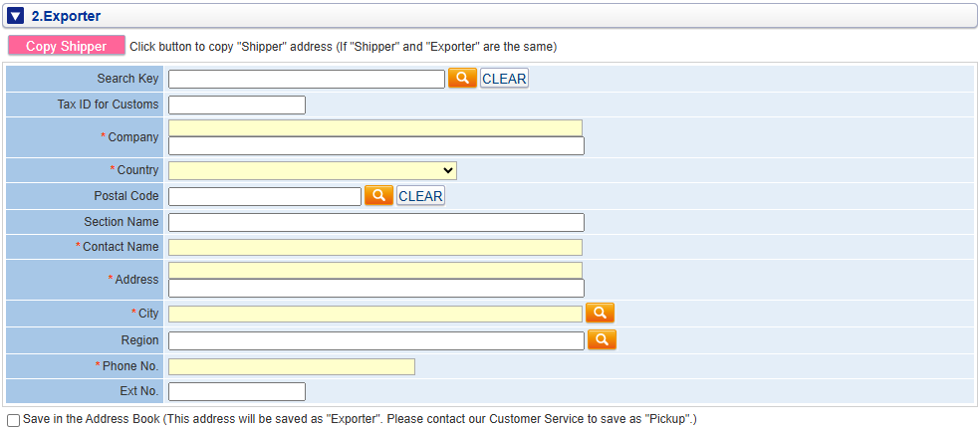Click the Postal Code search magnifier icon
The height and width of the screenshot is (430, 980).
click(378, 195)
